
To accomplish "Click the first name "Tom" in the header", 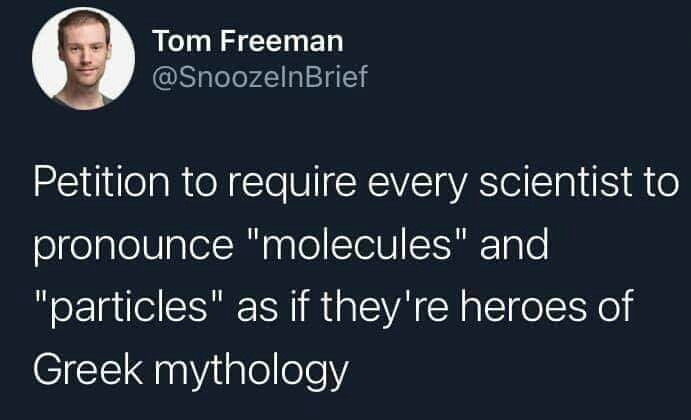I will [182, 41].
